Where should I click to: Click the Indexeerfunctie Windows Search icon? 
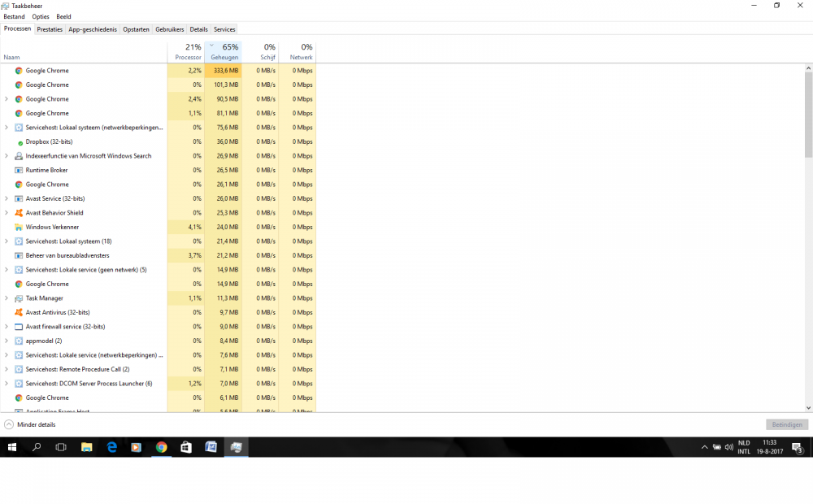click(19, 156)
